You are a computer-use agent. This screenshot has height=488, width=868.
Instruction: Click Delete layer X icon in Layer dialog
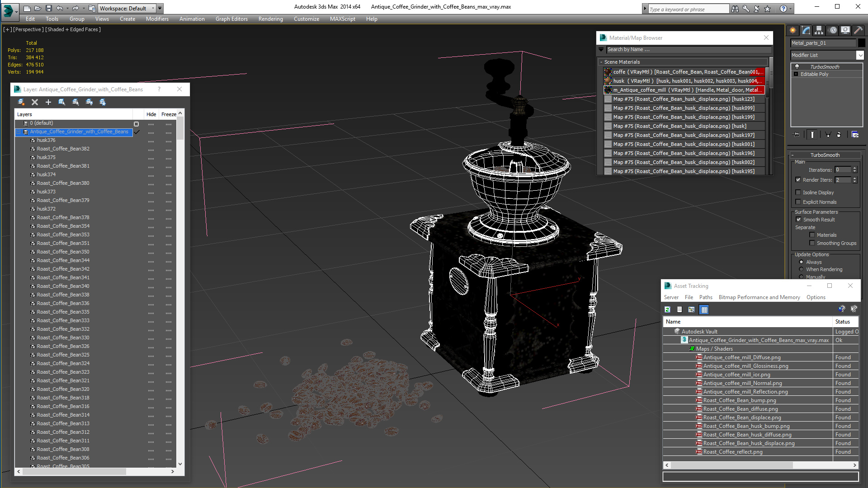[35, 102]
